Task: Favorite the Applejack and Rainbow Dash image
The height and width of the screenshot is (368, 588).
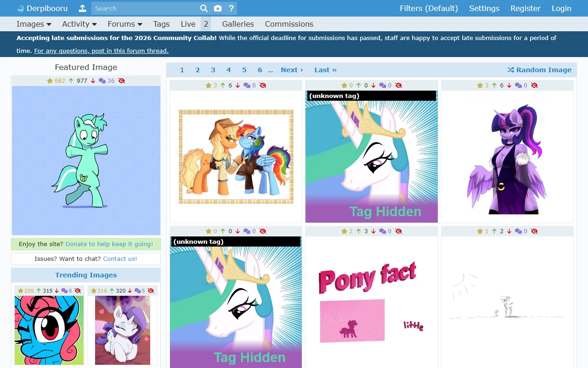Action: coord(209,85)
